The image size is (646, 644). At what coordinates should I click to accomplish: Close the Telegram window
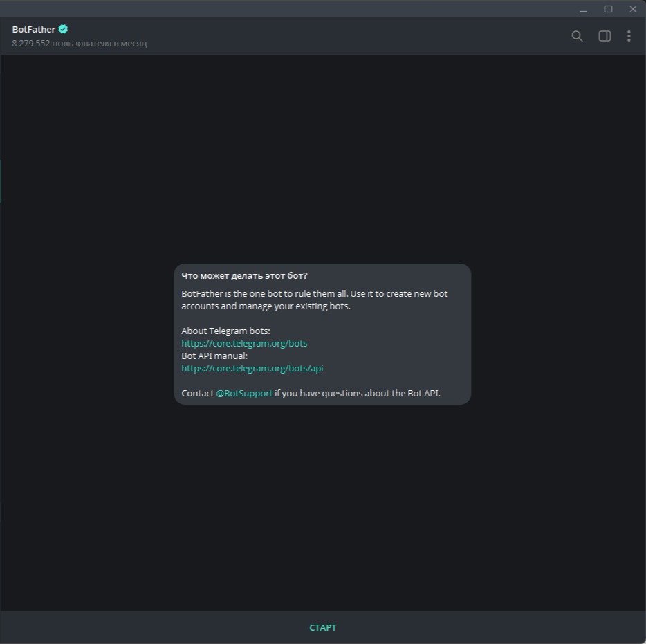[634, 9]
